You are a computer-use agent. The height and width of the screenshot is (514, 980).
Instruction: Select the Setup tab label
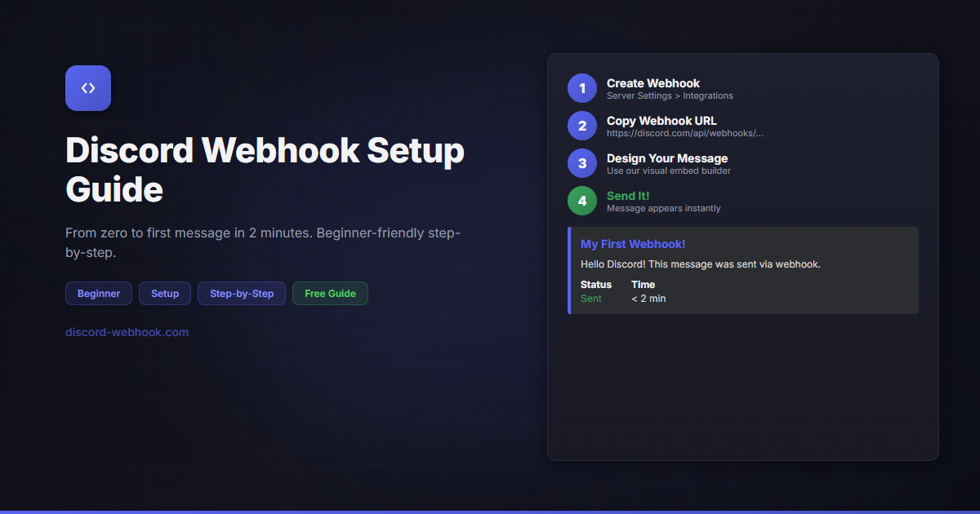coord(165,293)
